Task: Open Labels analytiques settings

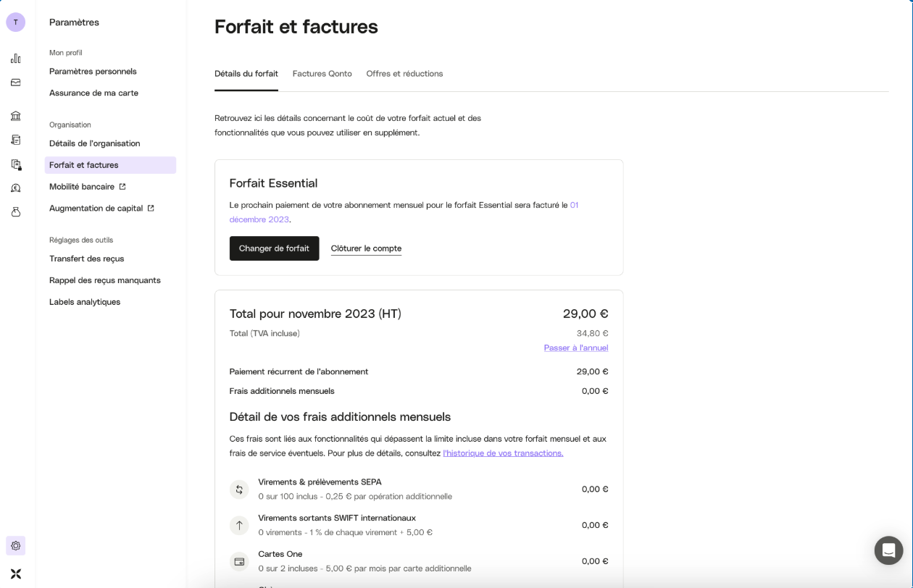Action: coord(85,302)
